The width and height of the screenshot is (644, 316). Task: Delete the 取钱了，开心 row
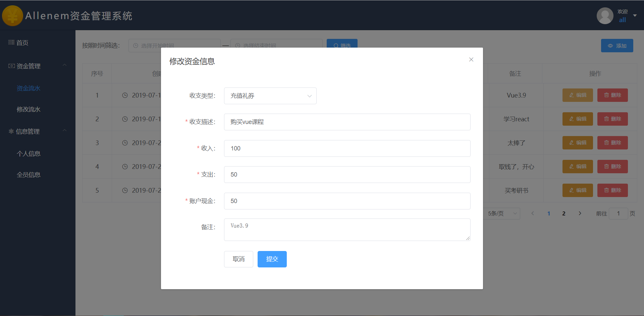coord(612,167)
